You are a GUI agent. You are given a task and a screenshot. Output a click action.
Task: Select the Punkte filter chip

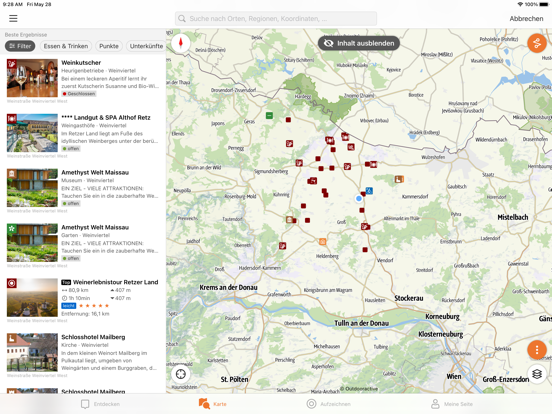pyautogui.click(x=109, y=46)
